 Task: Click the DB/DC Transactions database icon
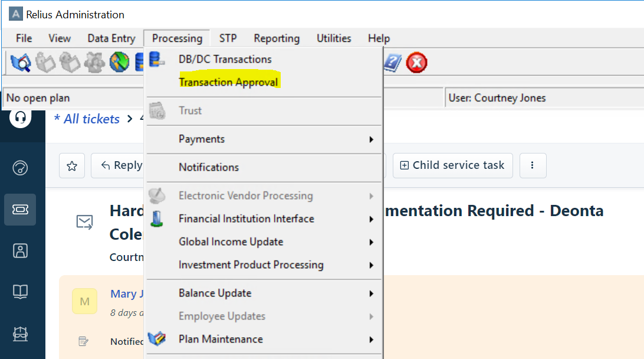pos(156,59)
